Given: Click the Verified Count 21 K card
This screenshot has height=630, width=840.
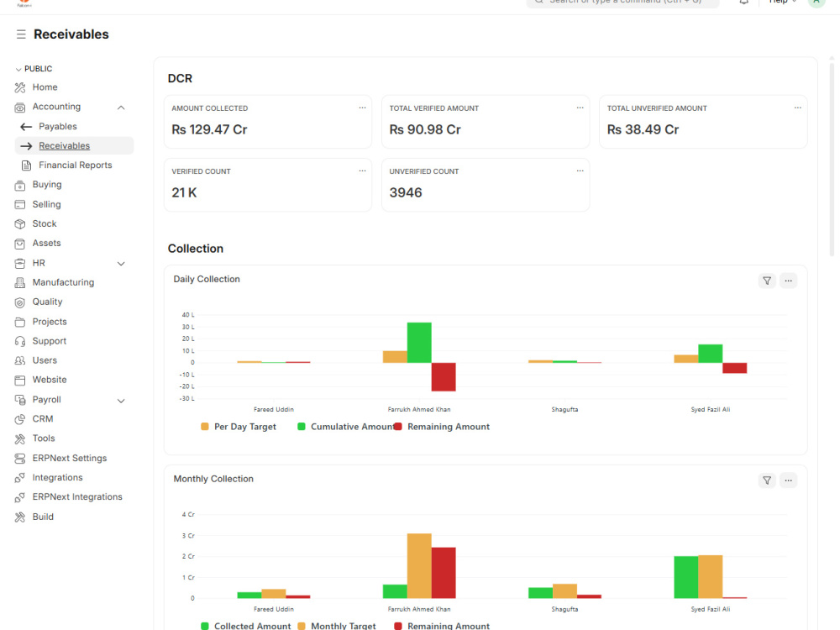Looking at the screenshot, I should pos(268,185).
